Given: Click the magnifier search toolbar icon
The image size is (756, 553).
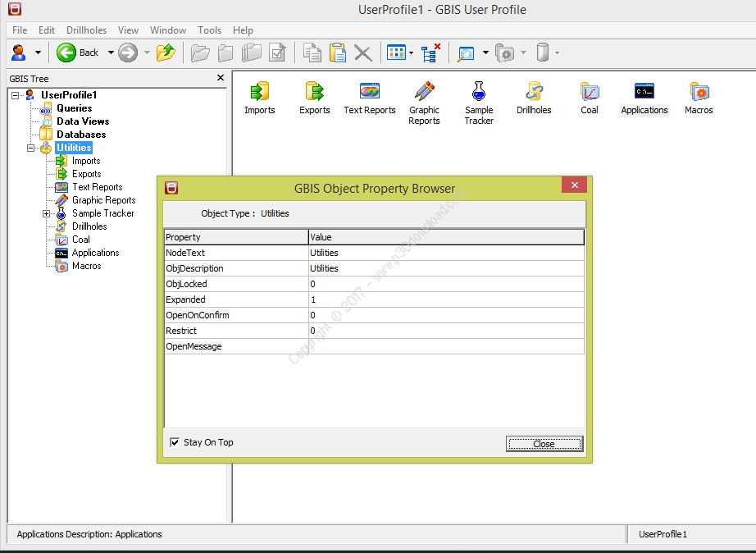Looking at the screenshot, I should point(467,53).
